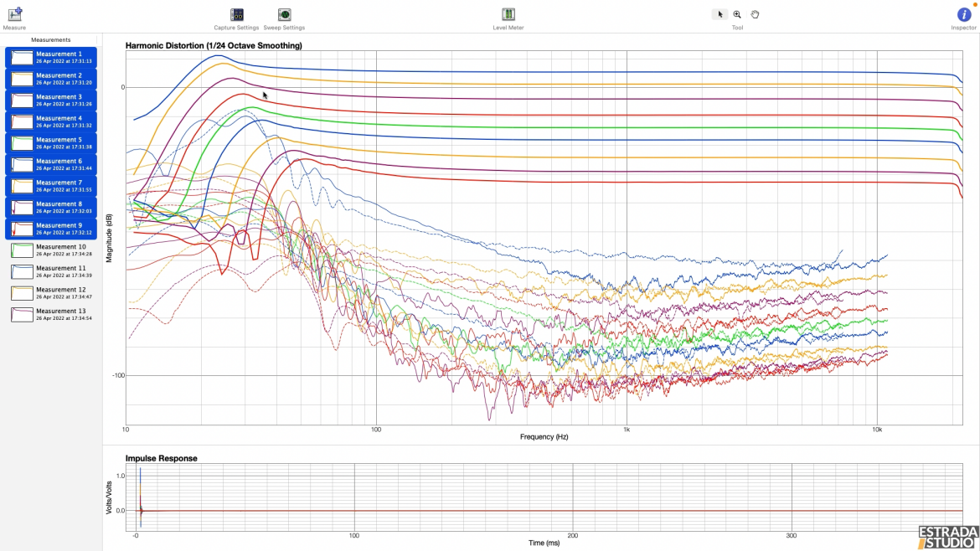Click the Magnitude (dB) axis label
The image size is (980, 551).
[x=109, y=238]
